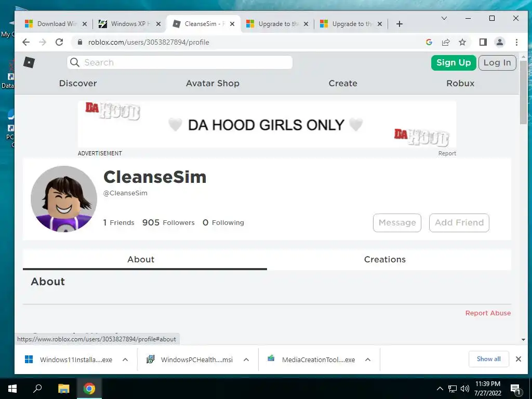This screenshot has height=399, width=532.
Task: Click the Report Abuse link
Action: click(x=488, y=313)
